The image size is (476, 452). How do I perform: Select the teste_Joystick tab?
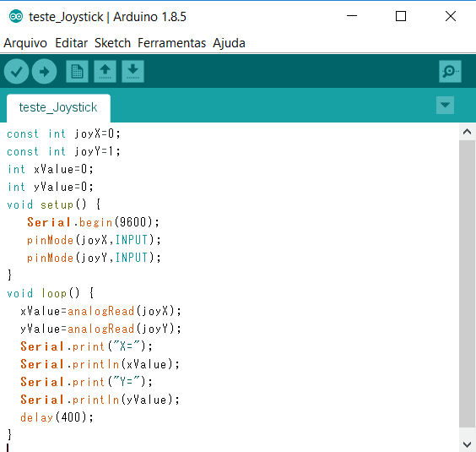click(x=58, y=108)
